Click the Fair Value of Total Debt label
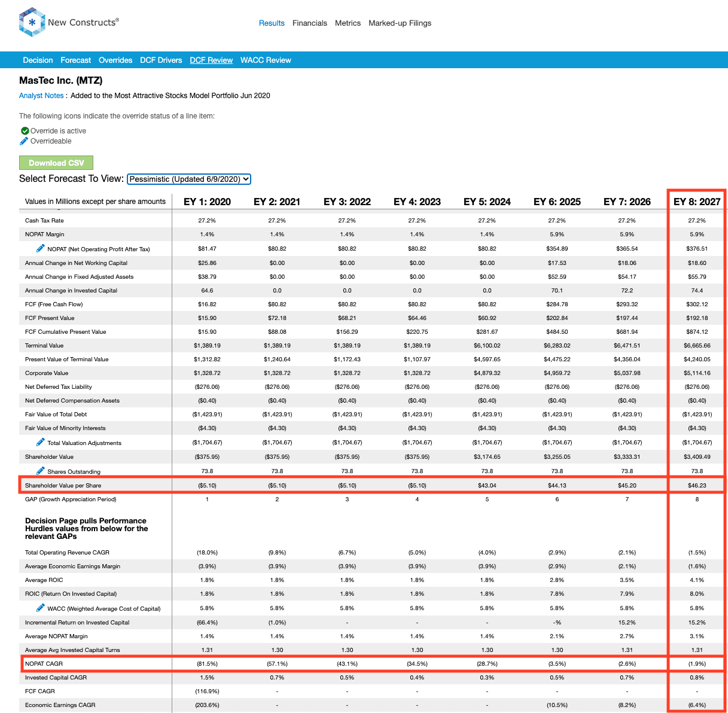The width and height of the screenshot is (728, 713). 56,415
